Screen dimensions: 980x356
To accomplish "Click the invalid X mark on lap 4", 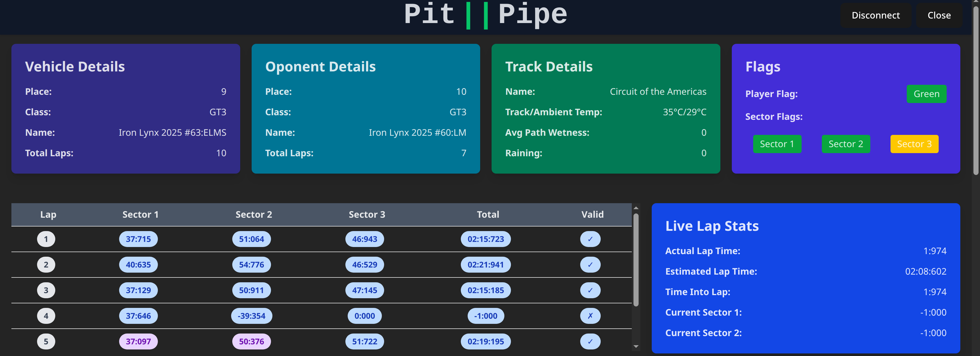I will [x=590, y=316].
